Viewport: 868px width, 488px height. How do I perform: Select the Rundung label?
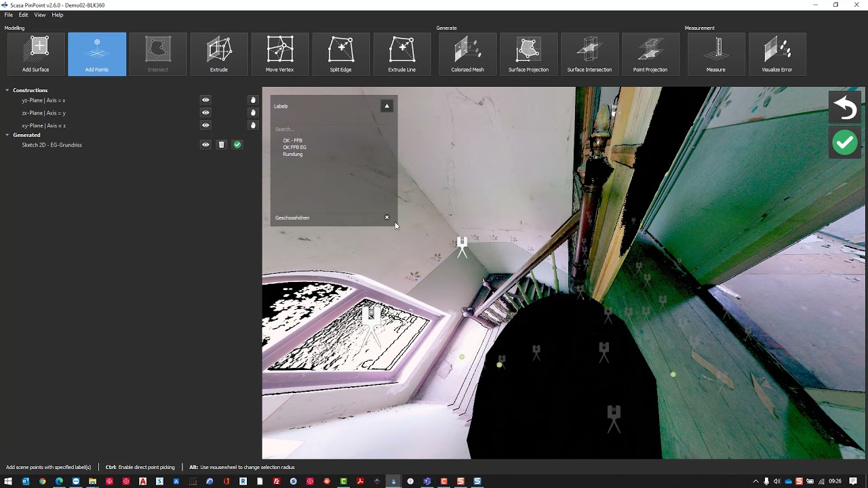(x=293, y=154)
